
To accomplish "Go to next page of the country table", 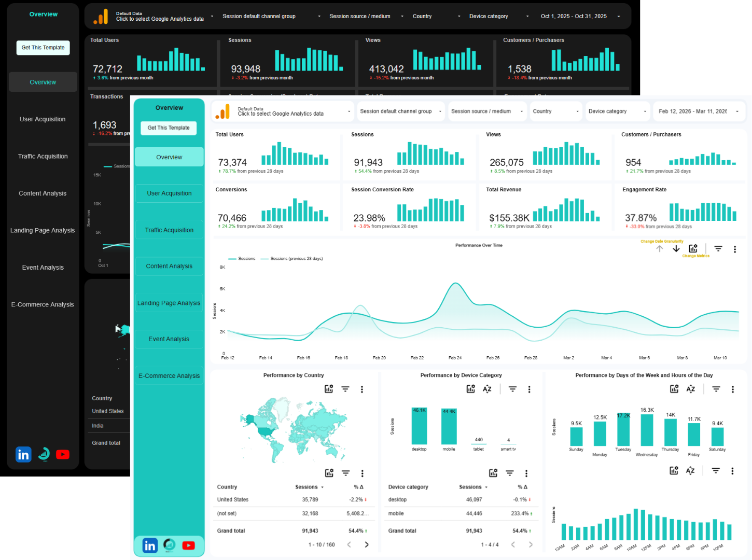I will pos(367,544).
